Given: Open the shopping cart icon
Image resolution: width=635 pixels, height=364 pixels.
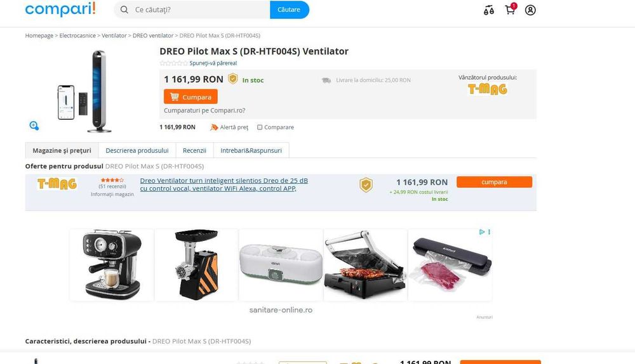Looking at the screenshot, I should (511, 10).
